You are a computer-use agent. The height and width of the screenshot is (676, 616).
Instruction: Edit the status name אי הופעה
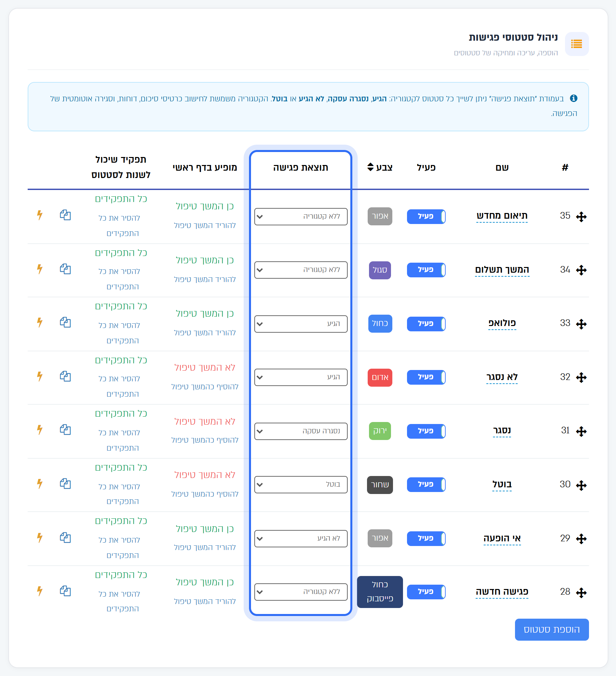pos(502,538)
